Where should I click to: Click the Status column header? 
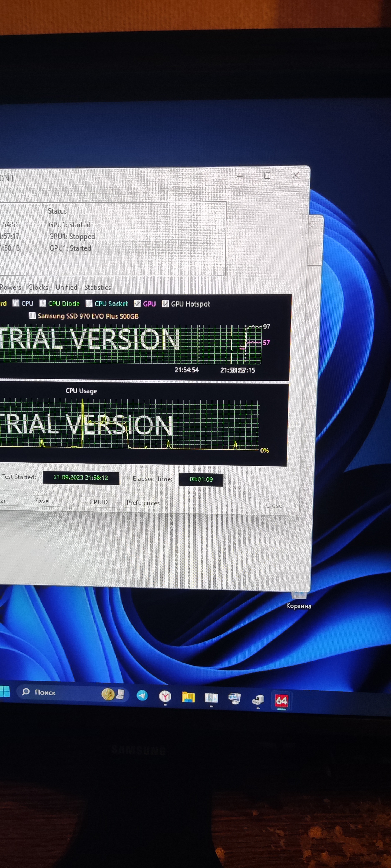pos(57,211)
